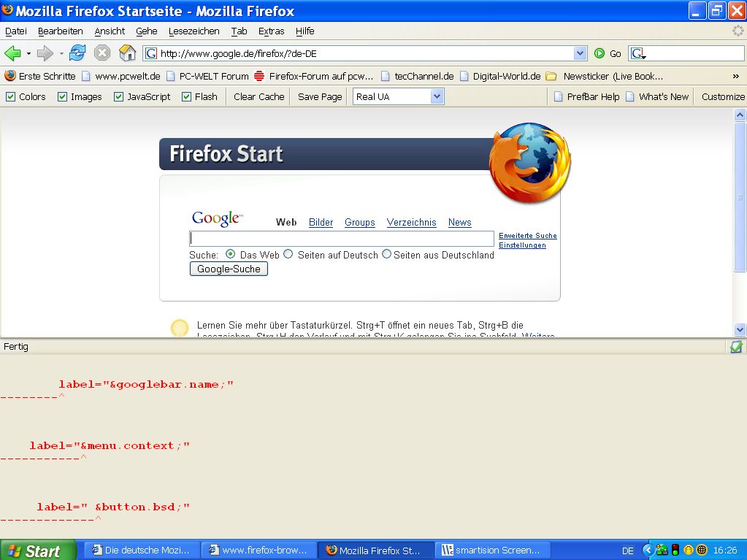Click the Google search text field

342,239
